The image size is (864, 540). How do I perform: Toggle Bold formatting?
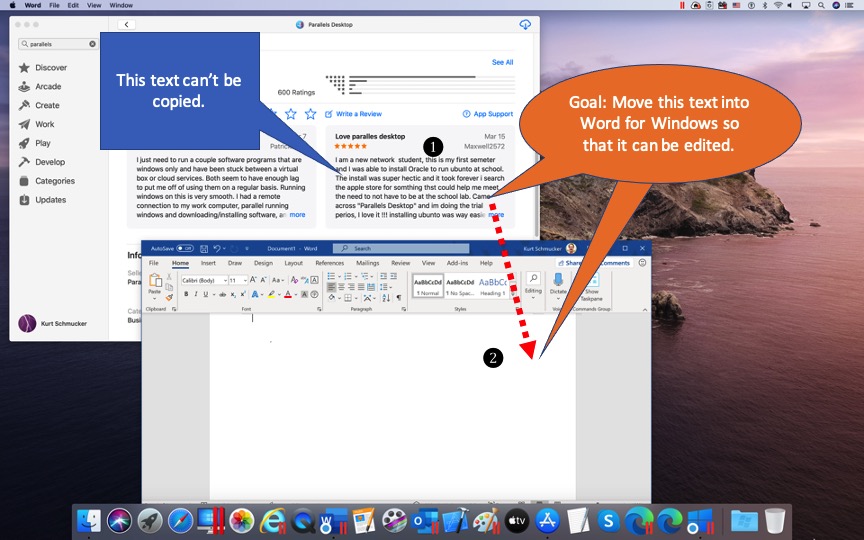(186, 294)
